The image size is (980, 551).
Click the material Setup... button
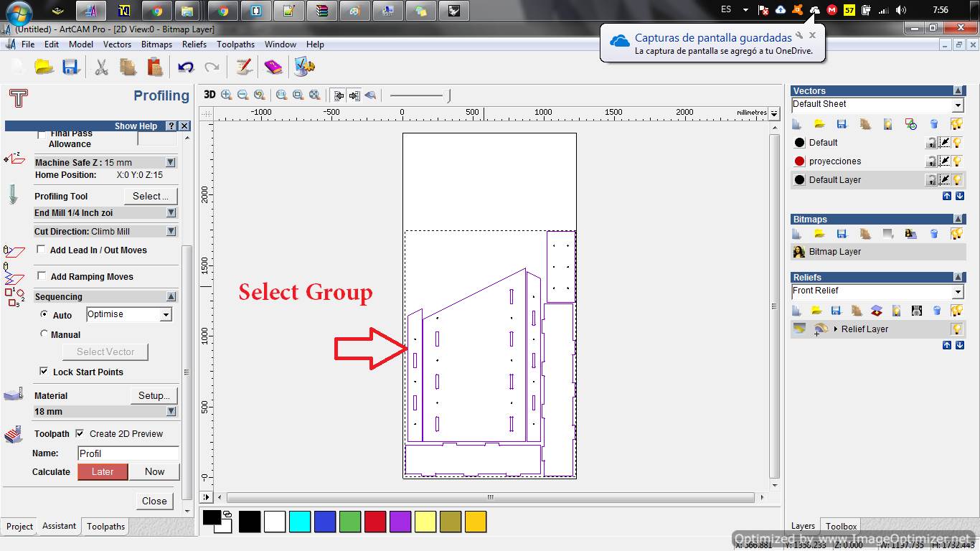coord(154,396)
